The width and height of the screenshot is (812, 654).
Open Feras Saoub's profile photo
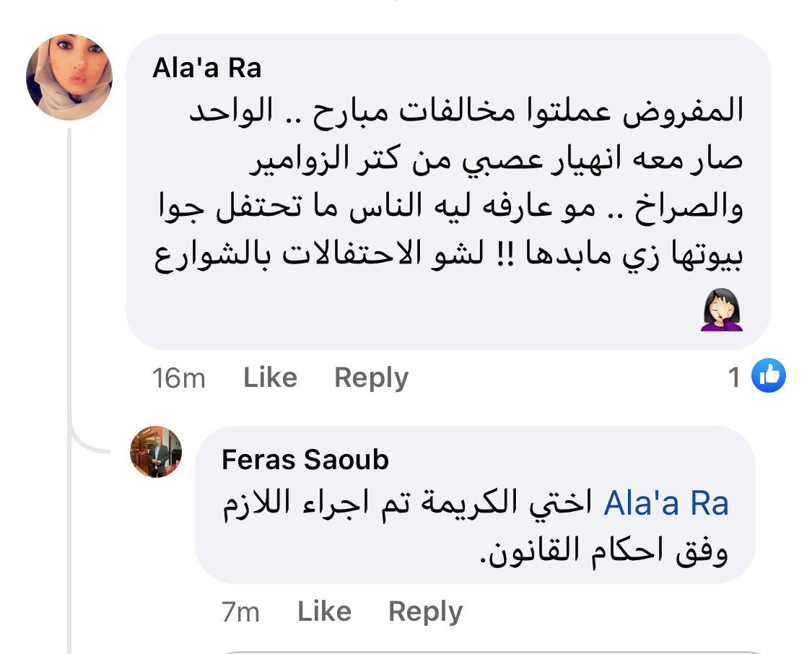coord(156,452)
